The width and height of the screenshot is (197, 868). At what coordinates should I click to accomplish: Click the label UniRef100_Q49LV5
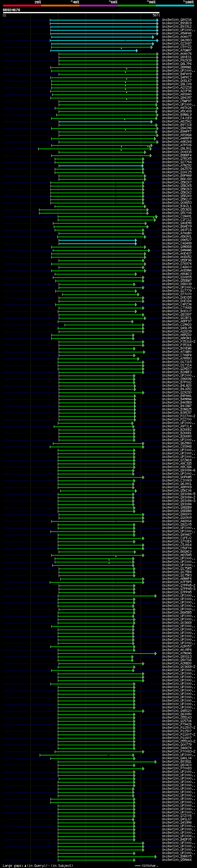tap(177, 328)
